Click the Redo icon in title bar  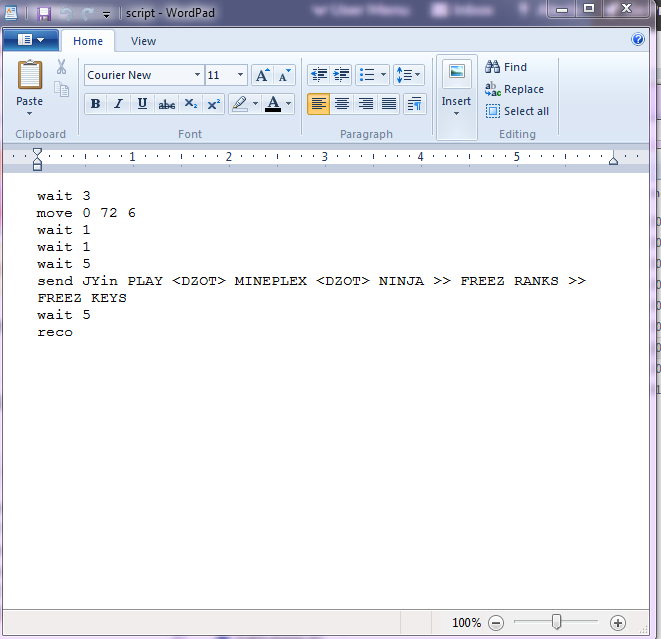88,13
